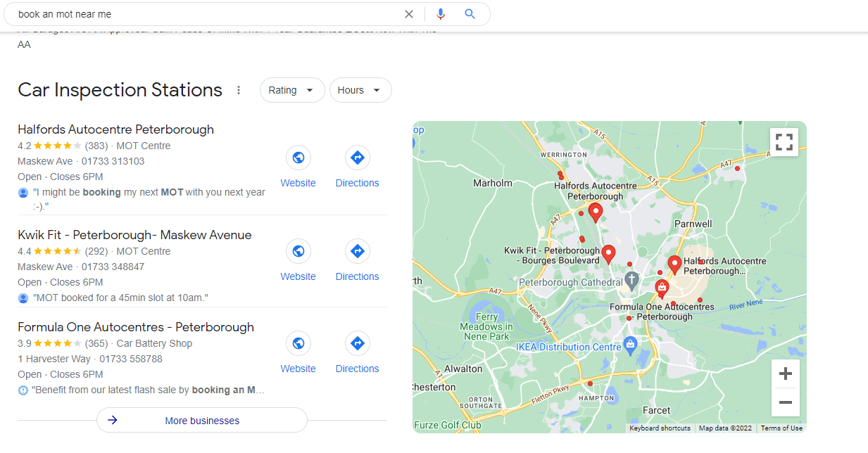This screenshot has width=868, height=453.
Task: Expand the map to fullscreen
Action: [x=784, y=142]
